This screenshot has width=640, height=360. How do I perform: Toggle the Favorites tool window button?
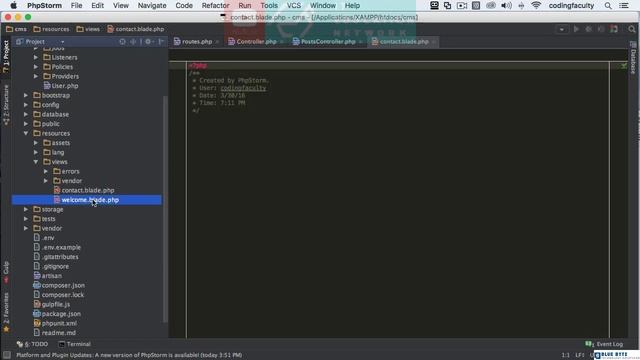(x=6, y=312)
